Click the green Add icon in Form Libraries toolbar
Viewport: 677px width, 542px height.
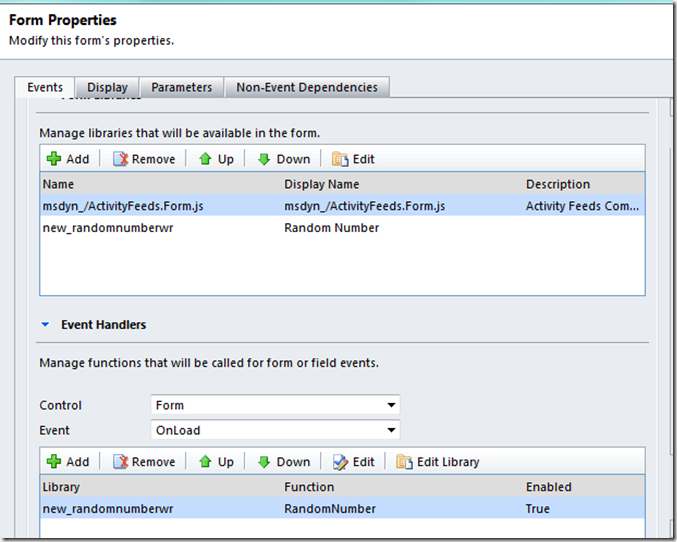coord(54,159)
